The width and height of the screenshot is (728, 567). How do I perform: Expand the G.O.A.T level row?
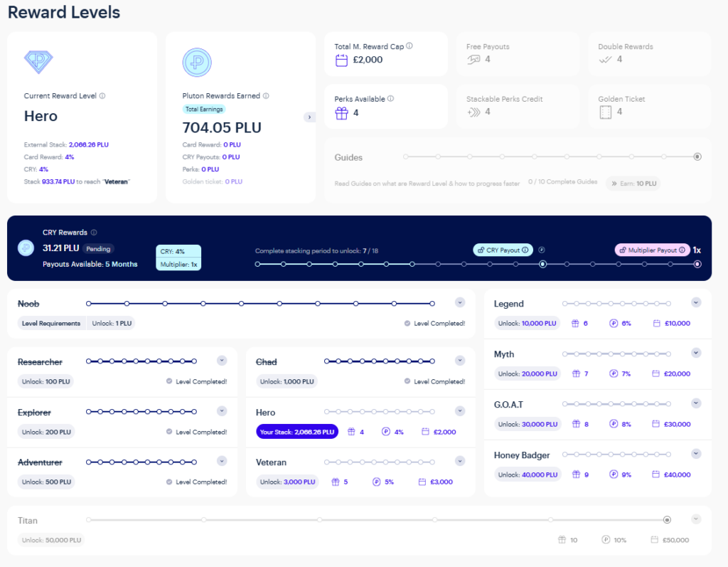coord(696,403)
